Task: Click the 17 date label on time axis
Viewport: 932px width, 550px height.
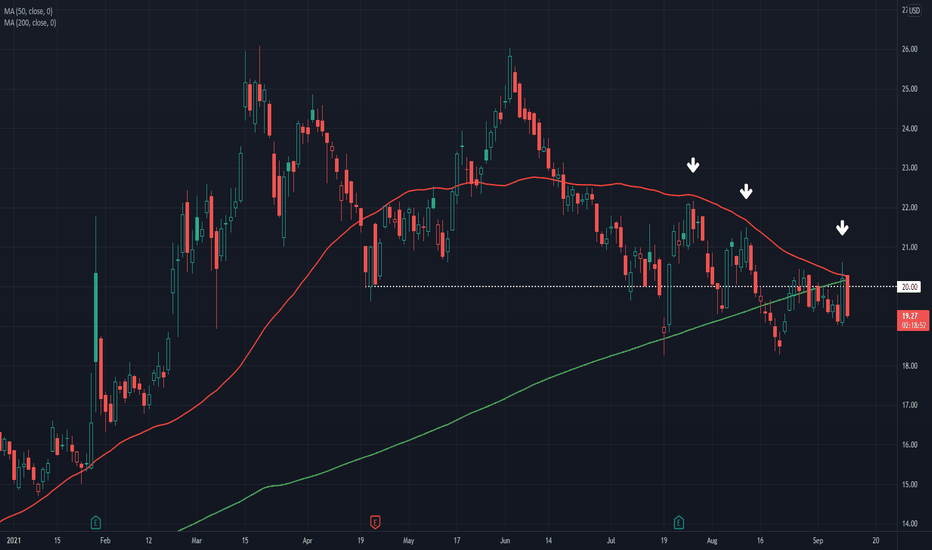Action: [x=456, y=540]
